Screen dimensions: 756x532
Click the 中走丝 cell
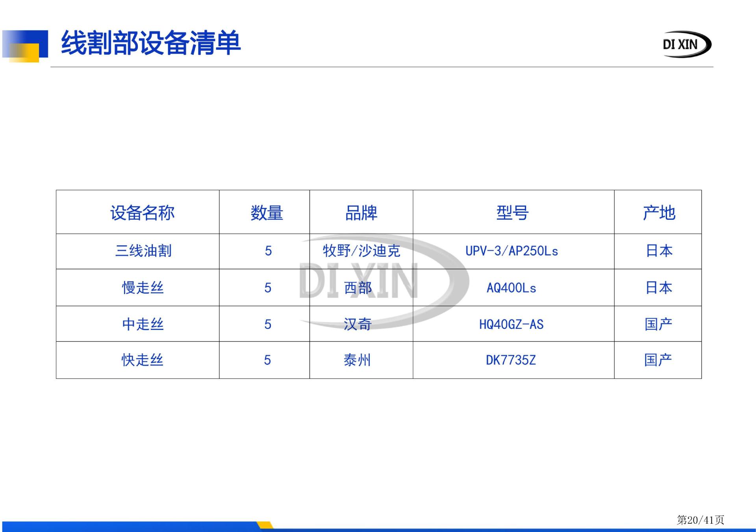(143, 324)
